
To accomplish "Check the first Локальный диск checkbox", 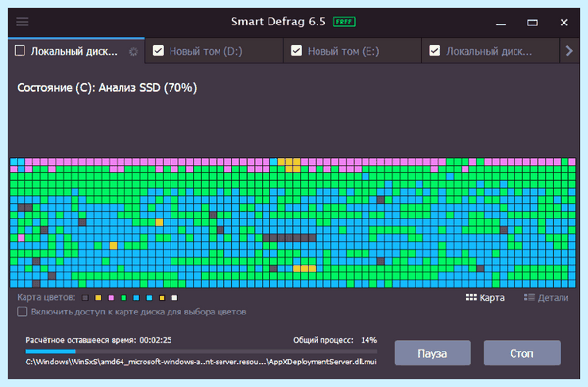I will 20,51.
